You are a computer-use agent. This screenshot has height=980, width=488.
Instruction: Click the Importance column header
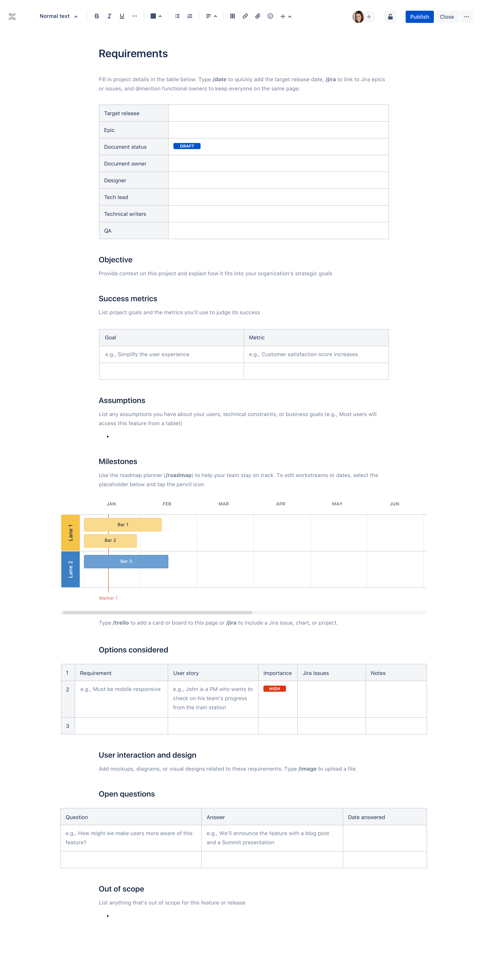[278, 673]
